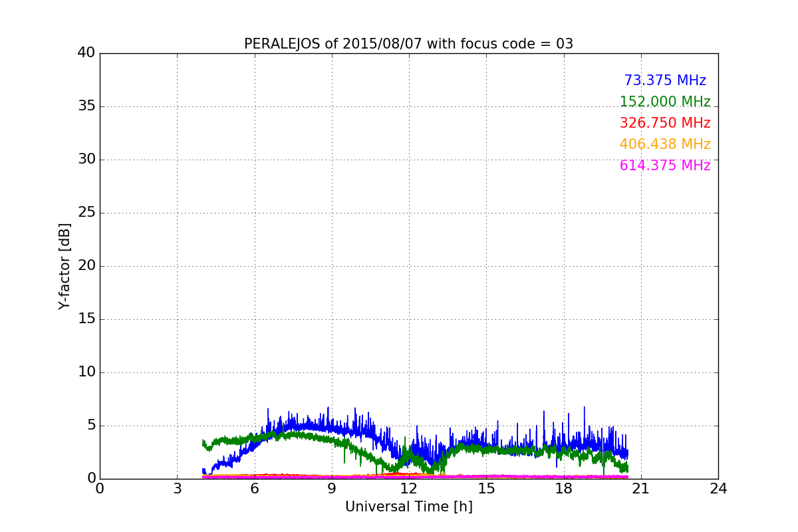Select the 326.750 MHz legend label
The height and width of the screenshot is (532, 798).
[x=665, y=123]
